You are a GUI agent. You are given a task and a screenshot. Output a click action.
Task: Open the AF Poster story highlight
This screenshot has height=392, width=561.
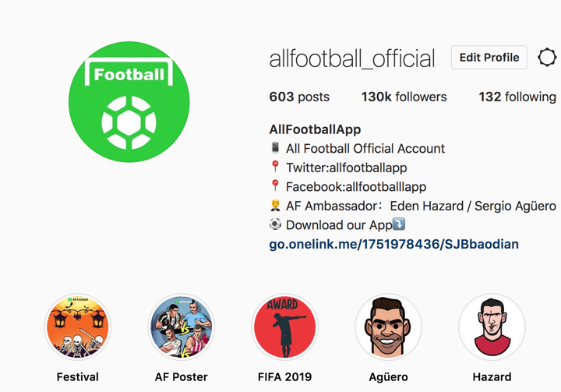point(182,327)
